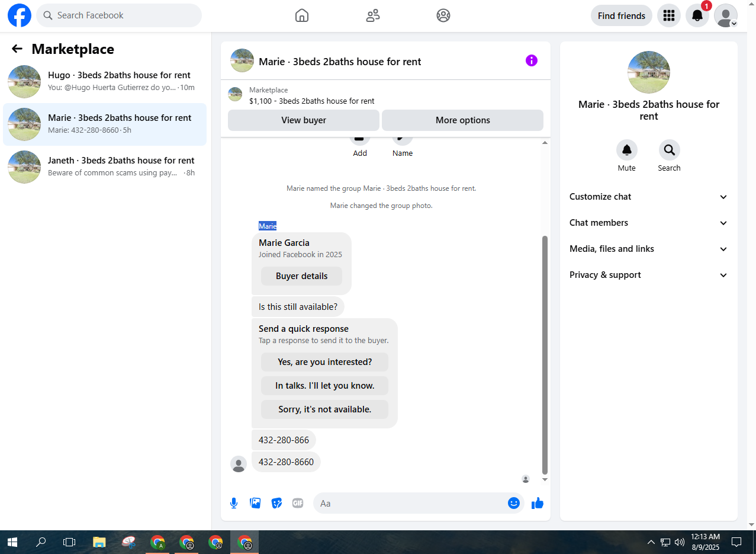This screenshot has width=756, height=554.
Task: Open Windows action center notifications icon
Action: click(736, 542)
